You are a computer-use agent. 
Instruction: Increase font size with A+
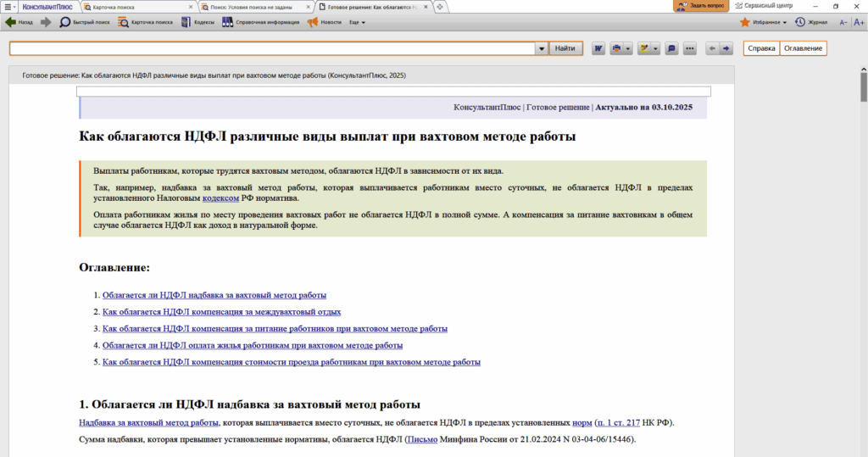859,22
